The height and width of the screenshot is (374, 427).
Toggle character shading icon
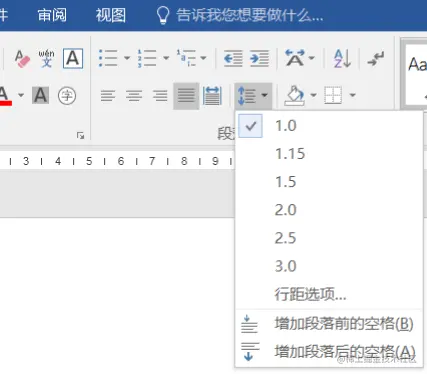coord(41,96)
